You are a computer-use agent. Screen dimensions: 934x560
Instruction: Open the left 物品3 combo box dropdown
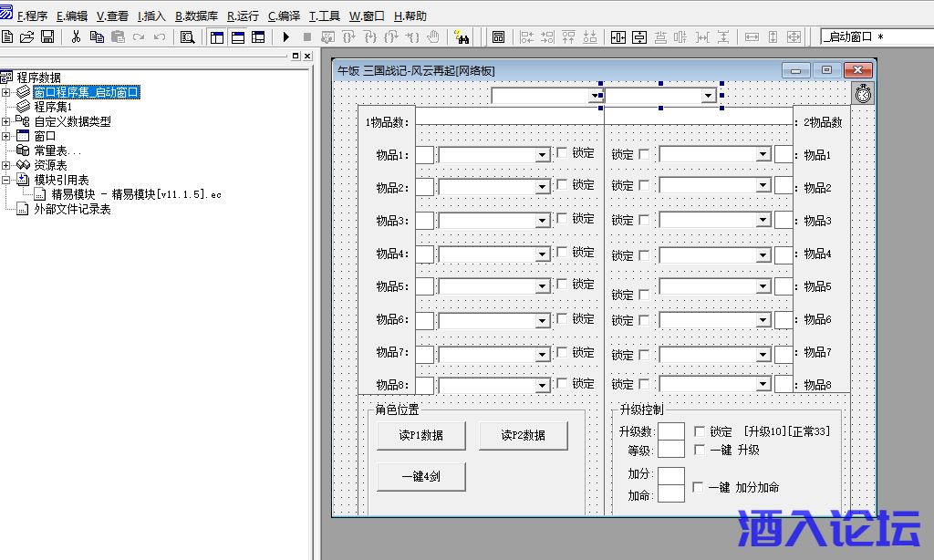click(542, 221)
